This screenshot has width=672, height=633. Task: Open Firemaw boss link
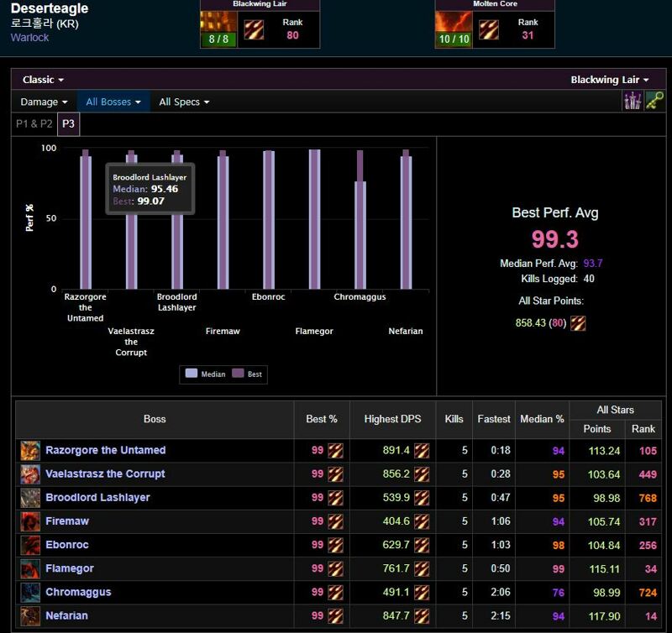[x=67, y=521]
